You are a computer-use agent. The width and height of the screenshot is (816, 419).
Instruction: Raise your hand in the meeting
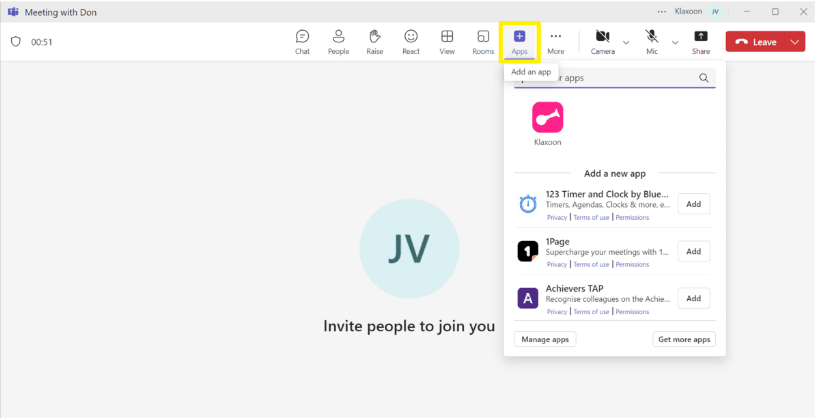(x=375, y=41)
